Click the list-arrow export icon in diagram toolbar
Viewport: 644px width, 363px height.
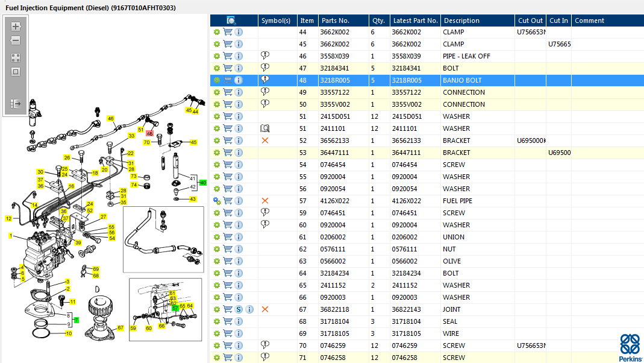tap(16, 104)
